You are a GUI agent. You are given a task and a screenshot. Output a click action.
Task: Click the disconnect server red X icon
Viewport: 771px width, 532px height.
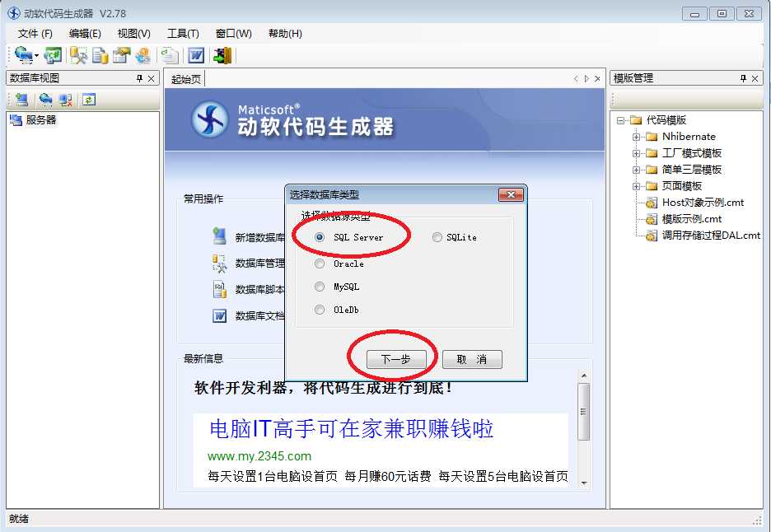(65, 100)
